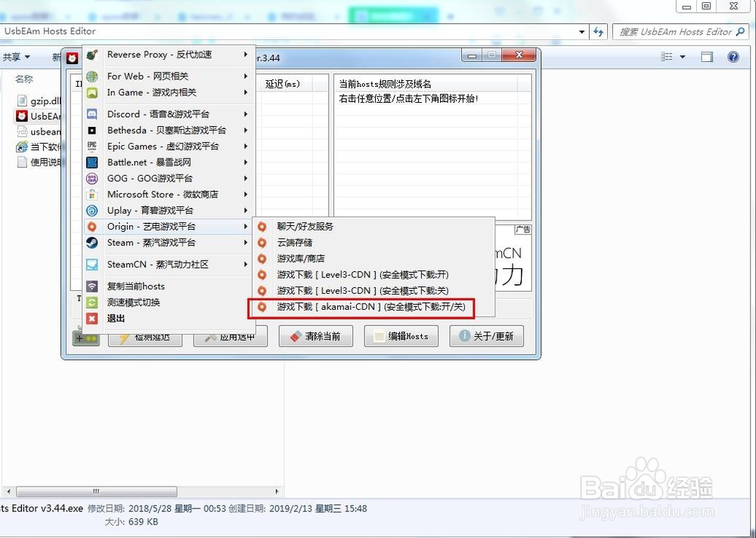The width and height of the screenshot is (756, 538).
Task: Click the 应用选中 button
Action: click(x=231, y=339)
